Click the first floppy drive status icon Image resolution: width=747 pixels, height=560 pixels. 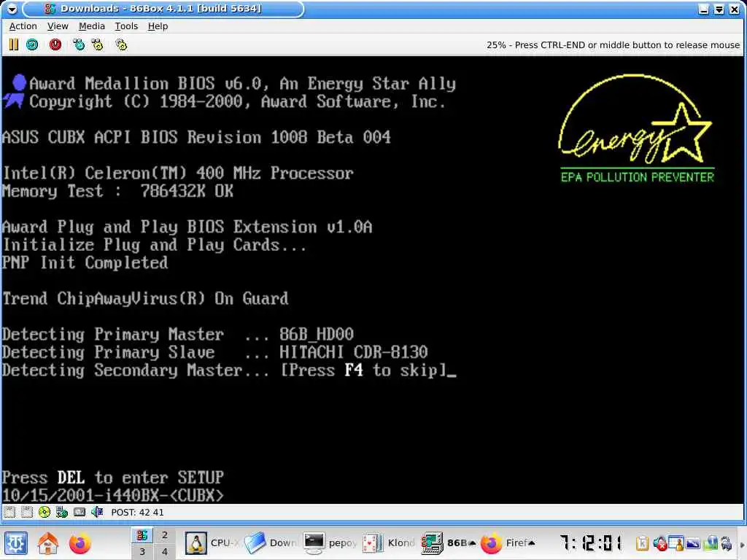9,513
